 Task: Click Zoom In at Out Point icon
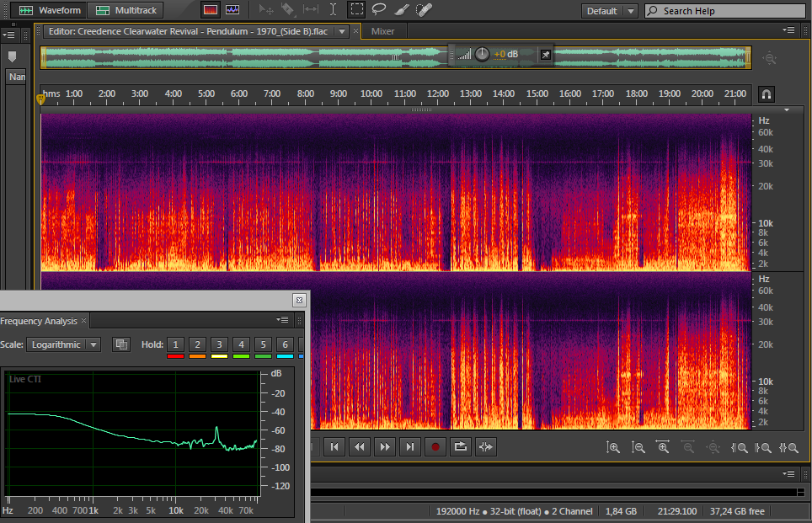tap(763, 447)
